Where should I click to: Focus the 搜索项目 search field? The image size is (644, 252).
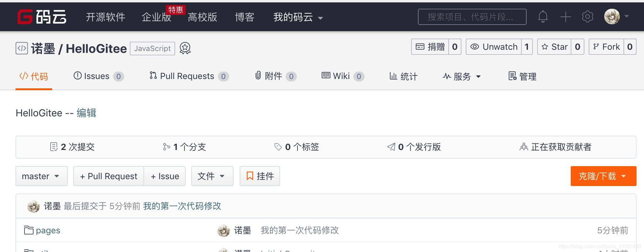click(x=472, y=17)
